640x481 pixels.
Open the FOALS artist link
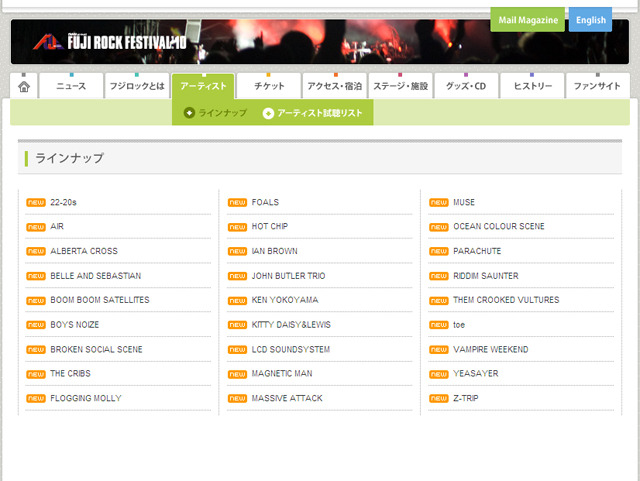tap(265, 202)
